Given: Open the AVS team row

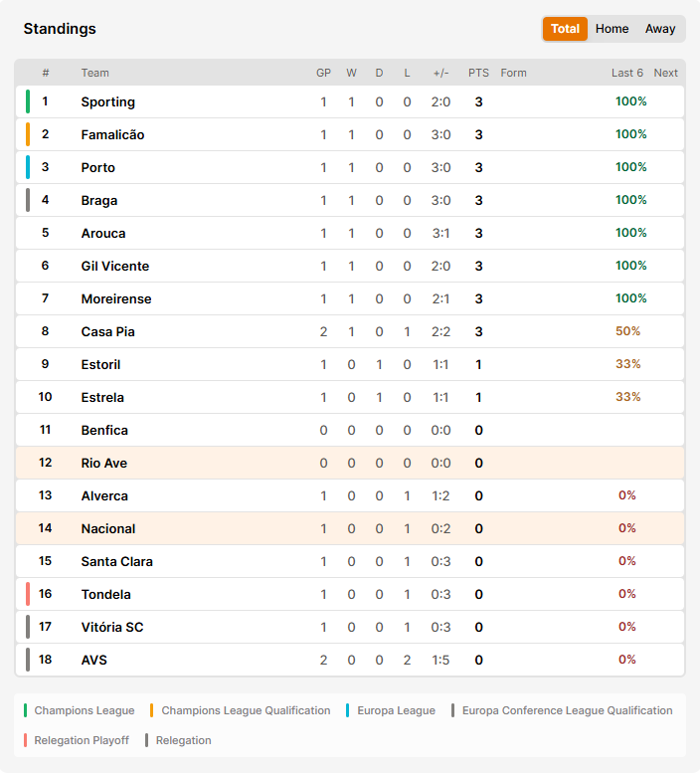Looking at the screenshot, I should [350, 660].
